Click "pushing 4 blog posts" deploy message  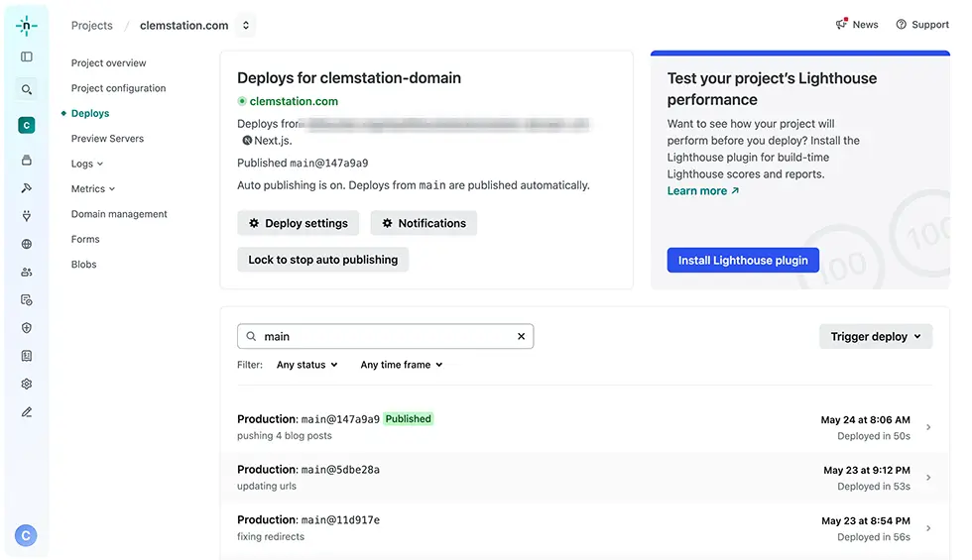pos(285,435)
